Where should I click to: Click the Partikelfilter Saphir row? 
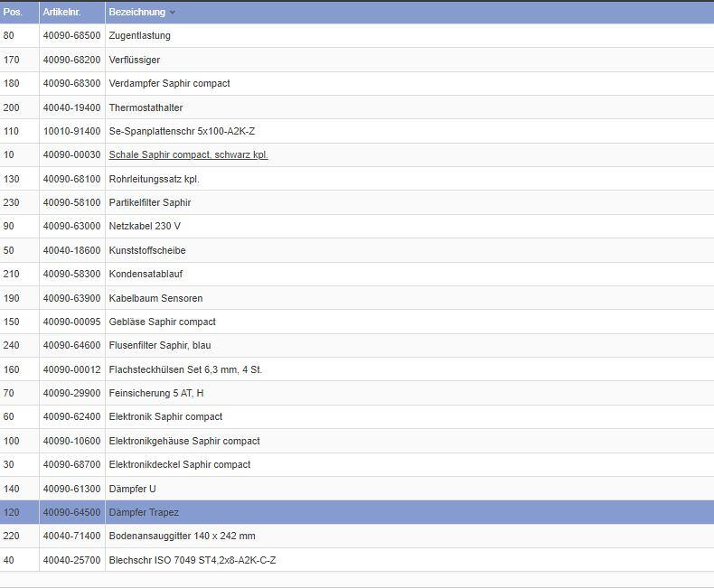coord(150,202)
